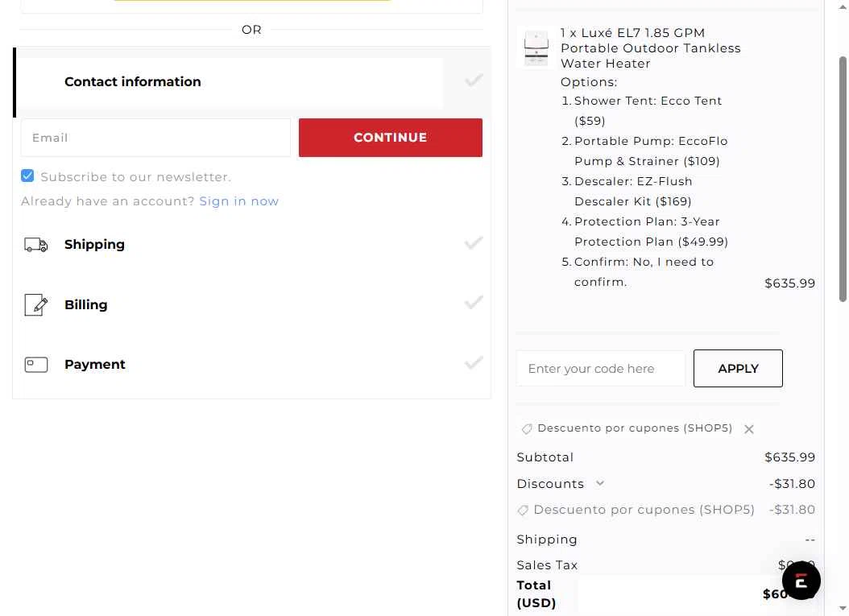Click the Options: label
This screenshot has height=616, width=849.
(589, 82)
